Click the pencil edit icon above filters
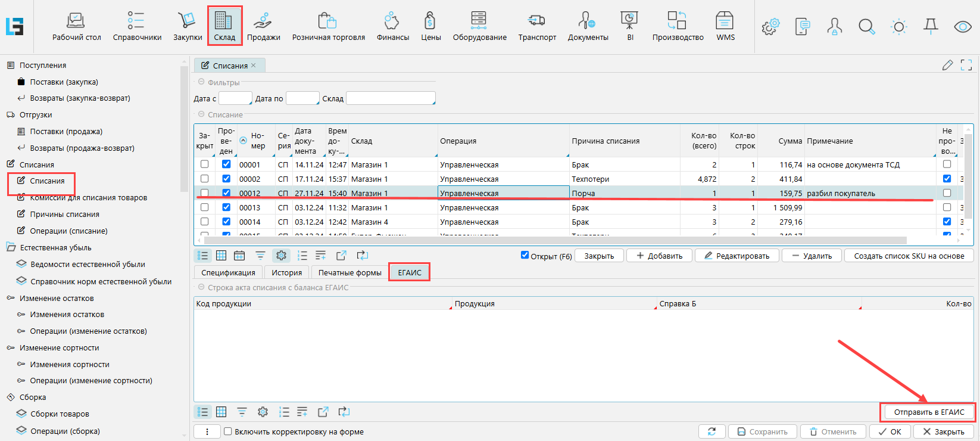Viewport: 980px width, 441px height. [x=947, y=65]
